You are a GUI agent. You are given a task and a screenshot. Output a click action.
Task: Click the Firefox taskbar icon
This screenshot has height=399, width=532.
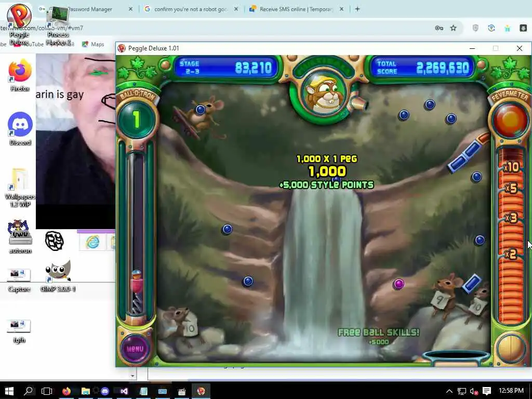[x=66, y=391]
